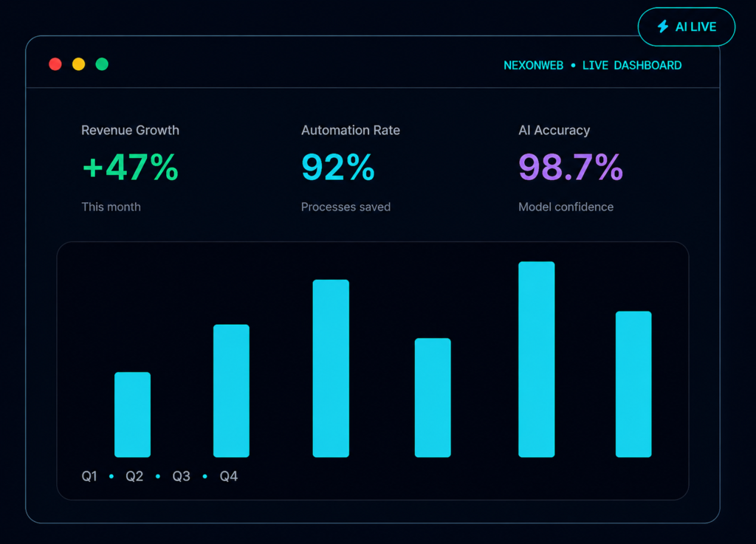
Task: Click the last bar on the right
Action: click(633, 384)
